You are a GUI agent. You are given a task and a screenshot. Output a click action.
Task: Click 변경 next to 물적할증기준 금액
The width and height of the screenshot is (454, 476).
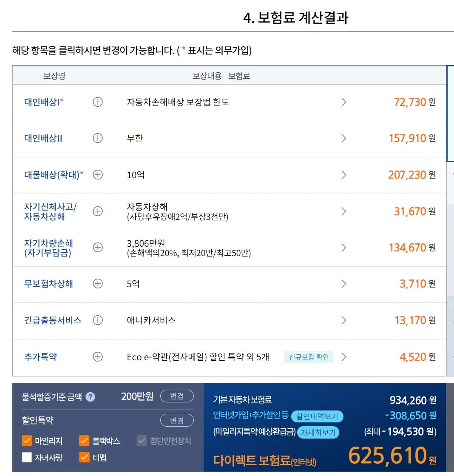click(x=177, y=396)
